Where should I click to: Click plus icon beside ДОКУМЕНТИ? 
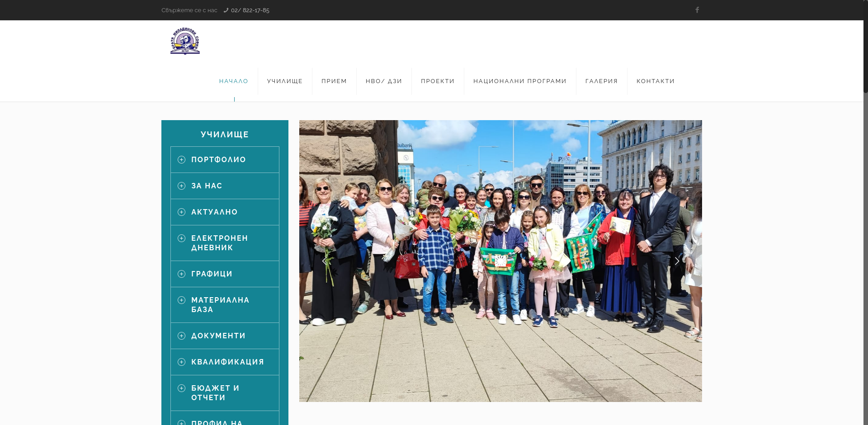[182, 336]
